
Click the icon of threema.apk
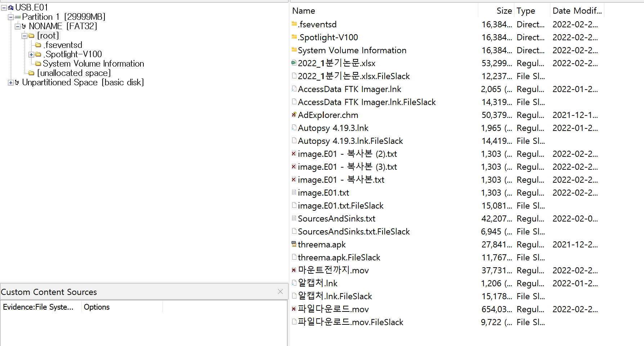tap(294, 244)
